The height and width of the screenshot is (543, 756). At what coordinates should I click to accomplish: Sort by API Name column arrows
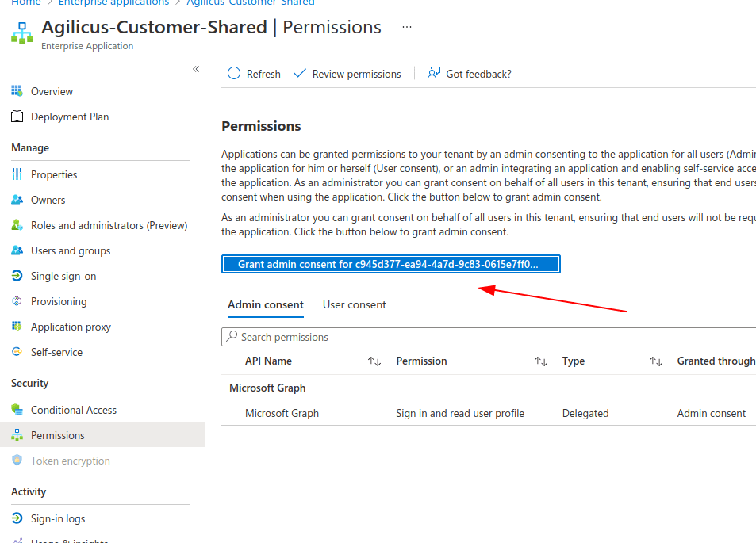coord(374,361)
